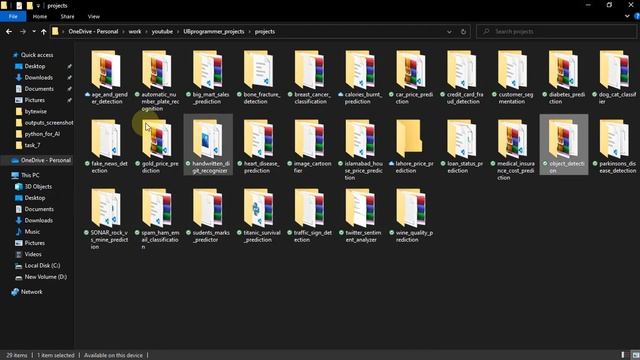Click the Search projects field
The height and width of the screenshot is (360, 640).
[x=556, y=31]
